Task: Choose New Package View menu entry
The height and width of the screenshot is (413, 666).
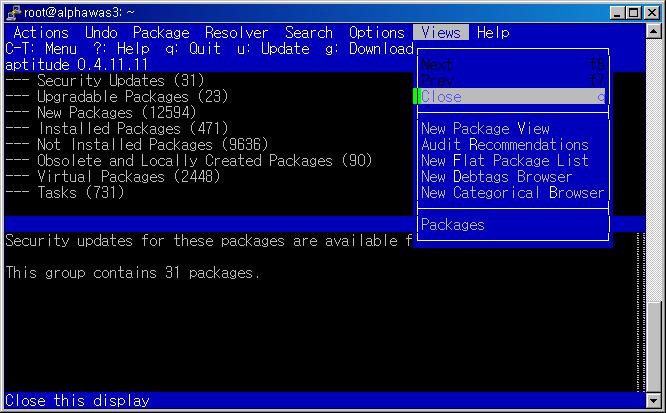Action: 485,129
